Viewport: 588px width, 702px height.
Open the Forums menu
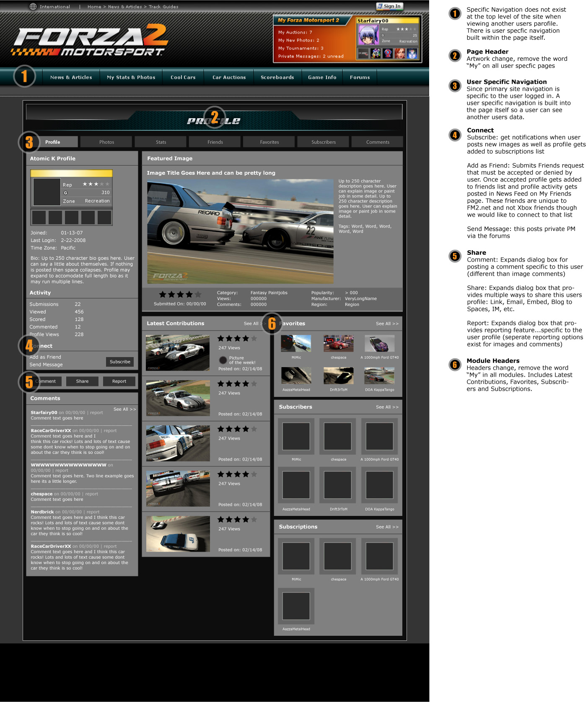pyautogui.click(x=360, y=78)
